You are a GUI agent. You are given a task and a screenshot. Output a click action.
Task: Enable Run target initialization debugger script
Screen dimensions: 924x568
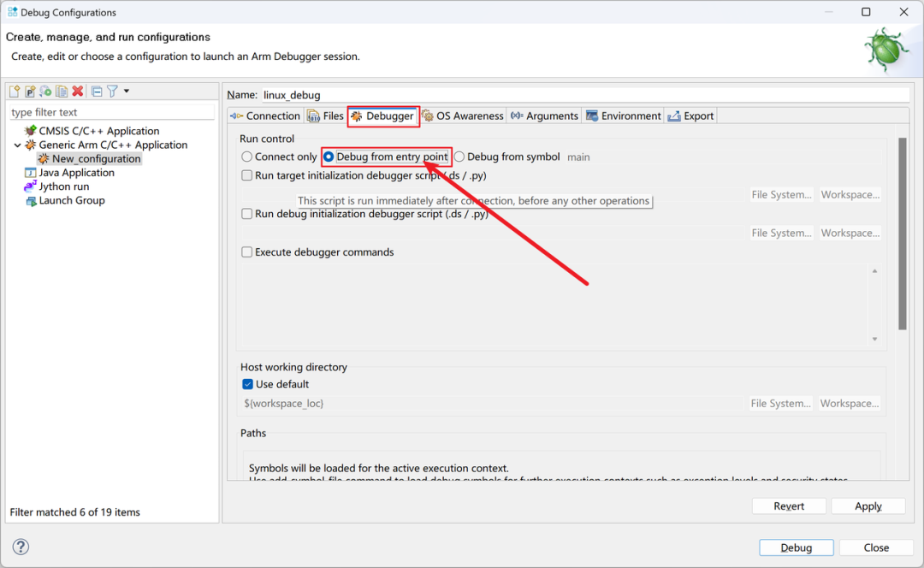point(247,175)
